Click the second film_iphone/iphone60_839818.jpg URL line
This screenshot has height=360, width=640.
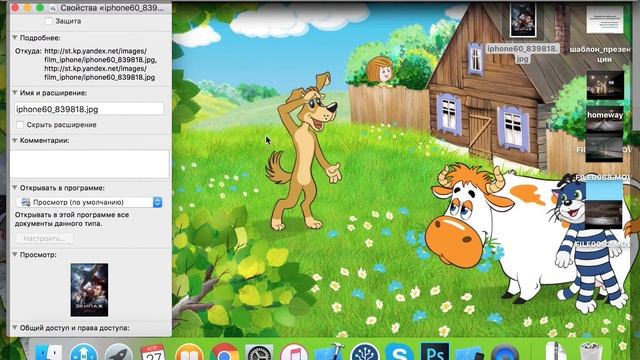(x=100, y=77)
